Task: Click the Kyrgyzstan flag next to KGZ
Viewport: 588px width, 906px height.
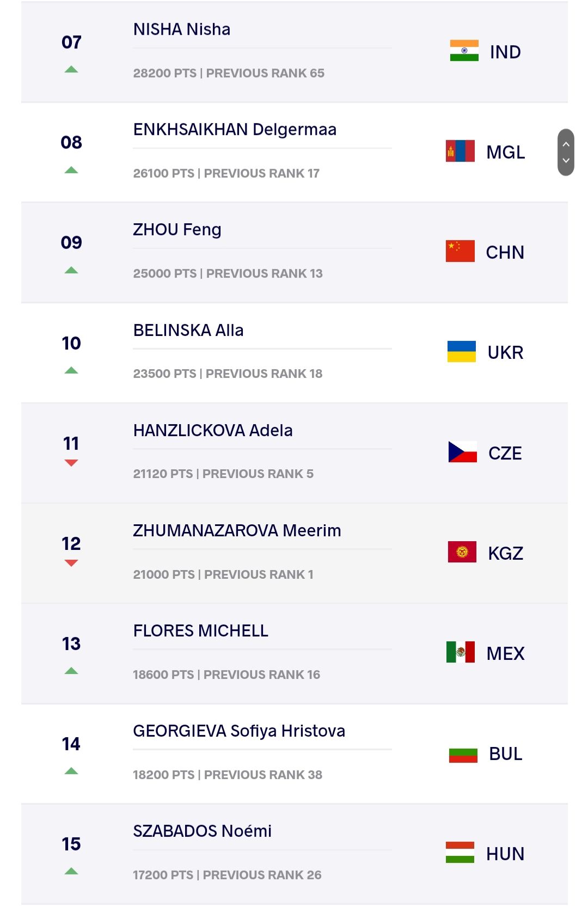Action: [x=462, y=552]
